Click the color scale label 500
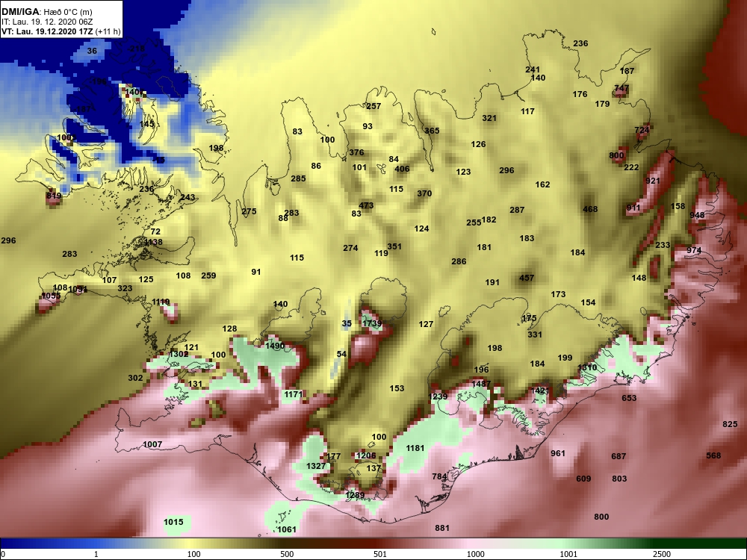747x560 pixels. coord(287,554)
